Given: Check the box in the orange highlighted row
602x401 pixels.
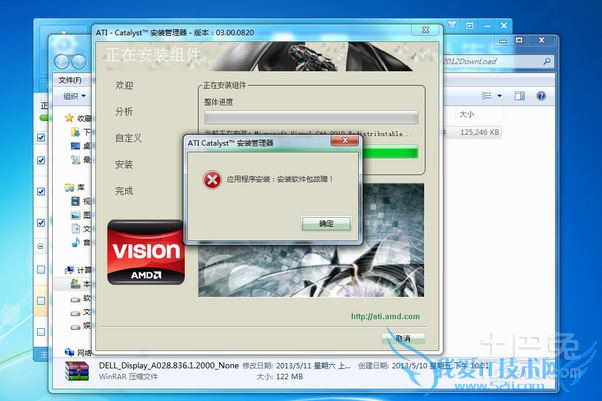Looking at the screenshot, I should 41,301.
